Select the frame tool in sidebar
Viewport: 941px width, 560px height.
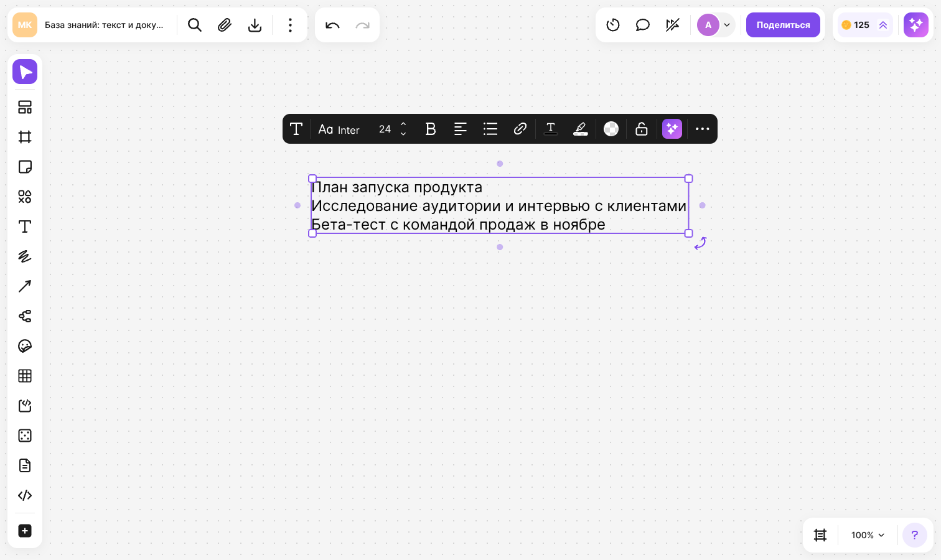coord(25,137)
